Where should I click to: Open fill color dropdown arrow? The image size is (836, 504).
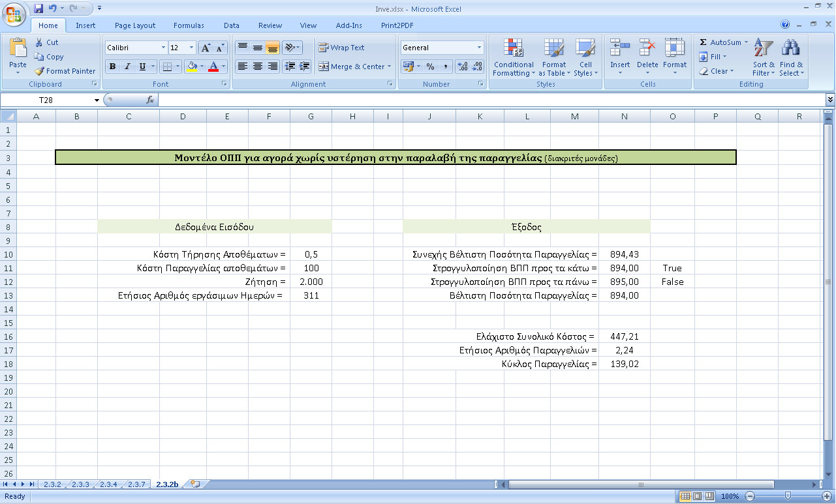coord(203,67)
